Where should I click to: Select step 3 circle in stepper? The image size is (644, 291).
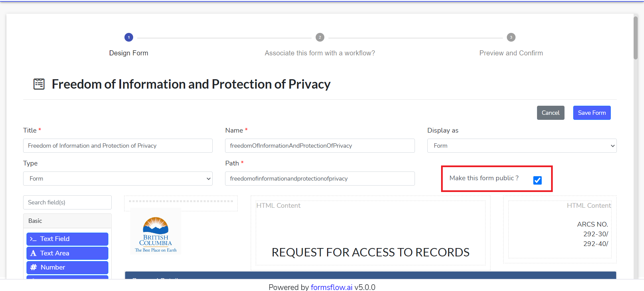511,37
